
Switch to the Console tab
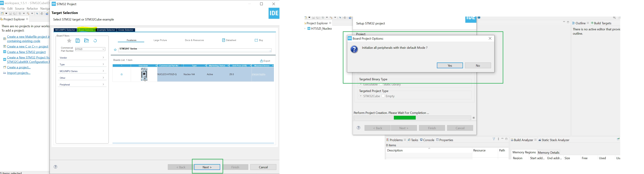coord(427,140)
